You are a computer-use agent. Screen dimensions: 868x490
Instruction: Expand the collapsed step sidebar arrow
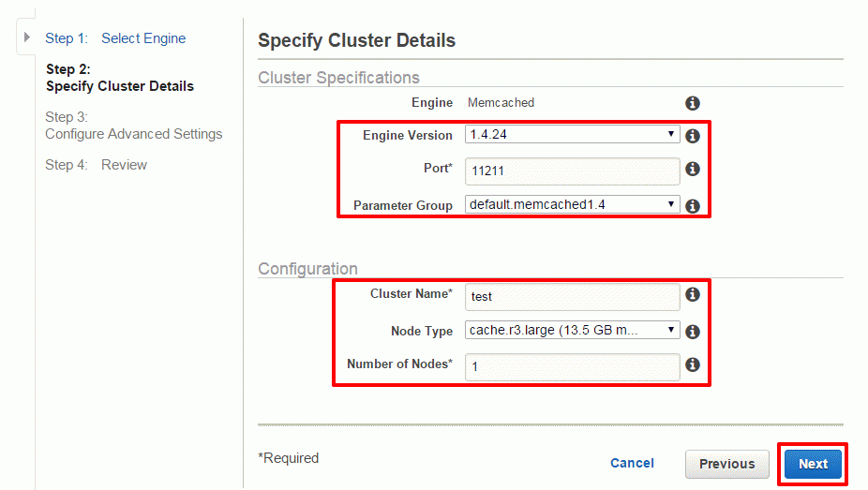26,37
